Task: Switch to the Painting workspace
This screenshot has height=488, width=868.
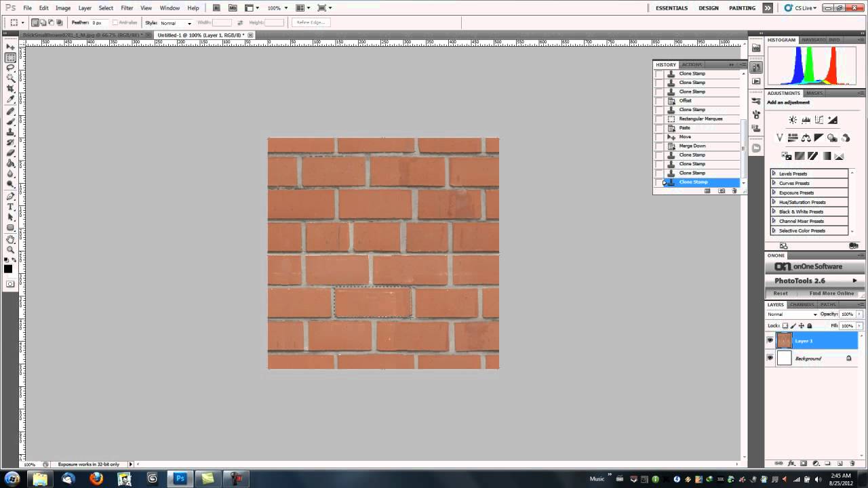Action: 742,8
